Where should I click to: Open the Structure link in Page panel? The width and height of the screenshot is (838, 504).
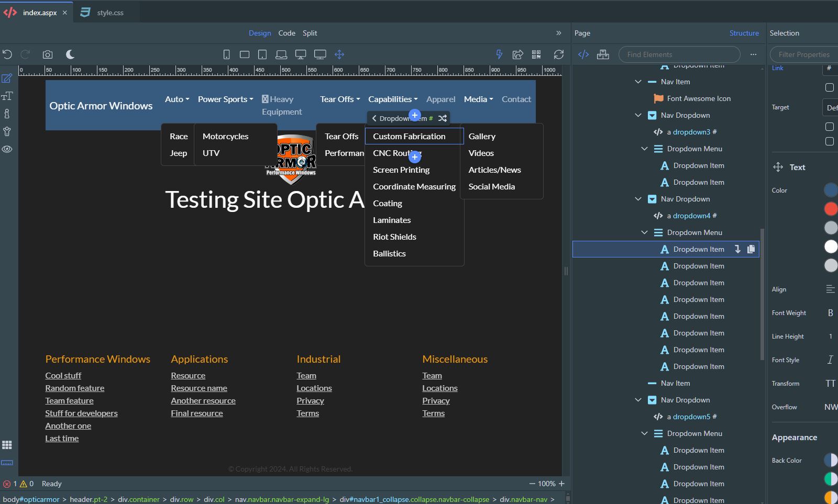[744, 33]
